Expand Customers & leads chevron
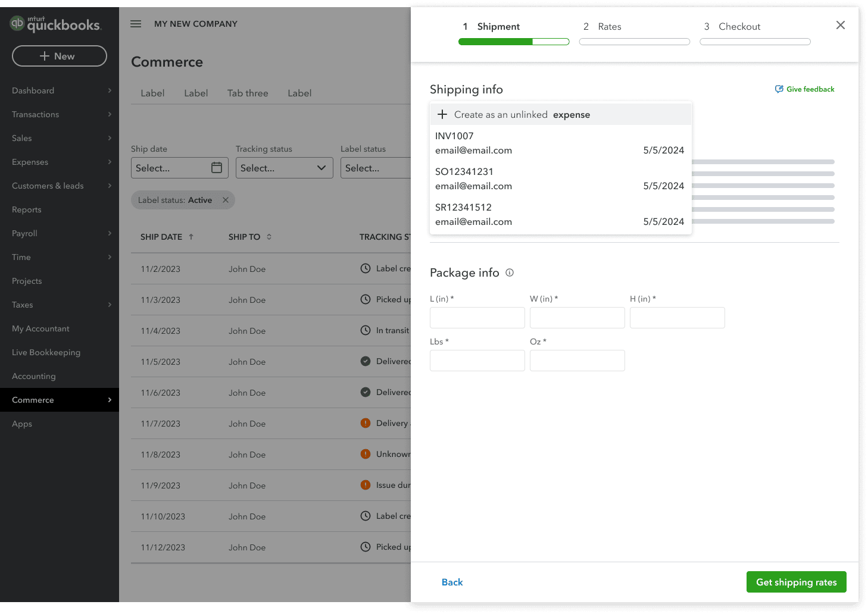 click(x=110, y=186)
